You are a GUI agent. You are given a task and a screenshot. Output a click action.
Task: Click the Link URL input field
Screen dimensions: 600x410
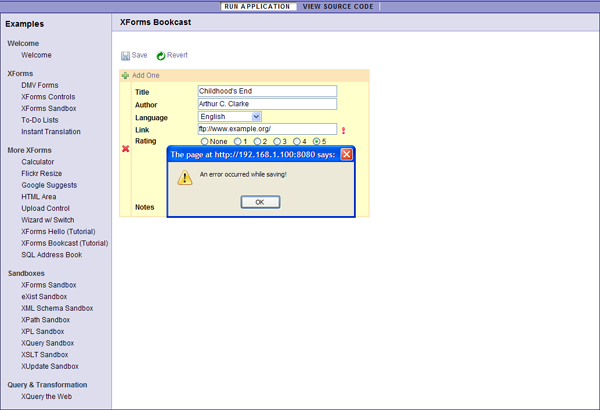coord(267,130)
